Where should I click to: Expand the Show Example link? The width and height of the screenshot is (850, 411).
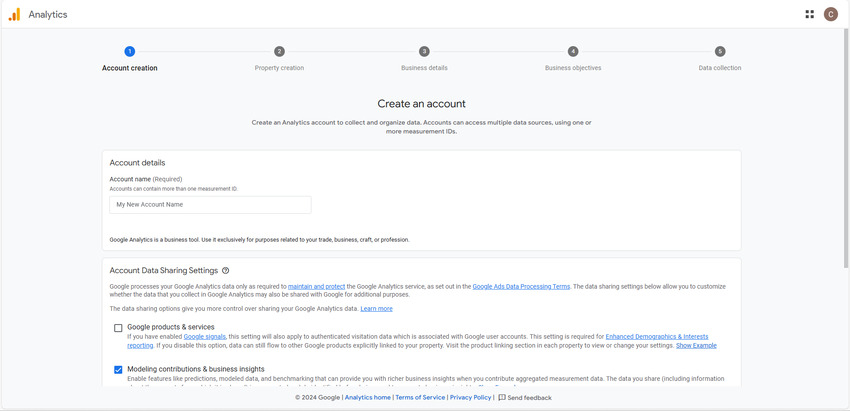696,346
